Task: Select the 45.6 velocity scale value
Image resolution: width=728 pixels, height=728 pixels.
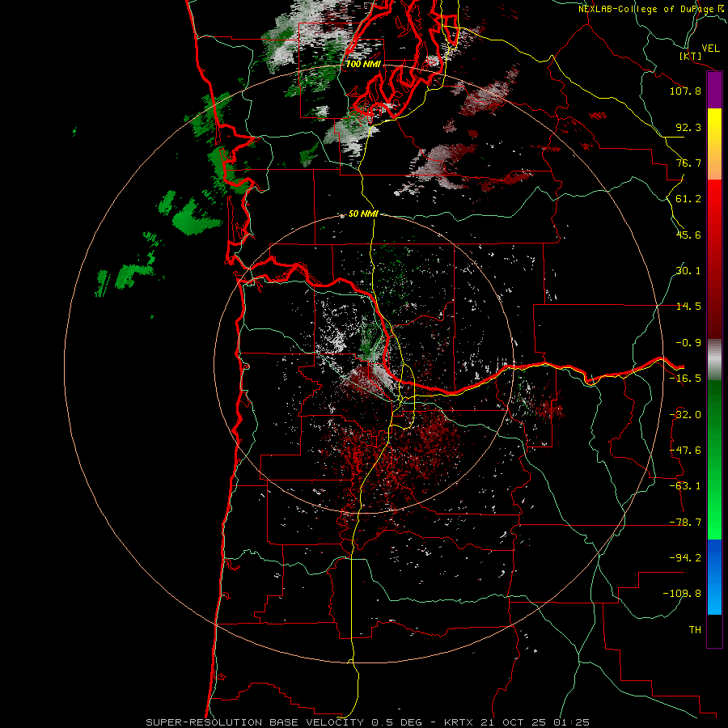Action: pyautogui.click(x=688, y=235)
